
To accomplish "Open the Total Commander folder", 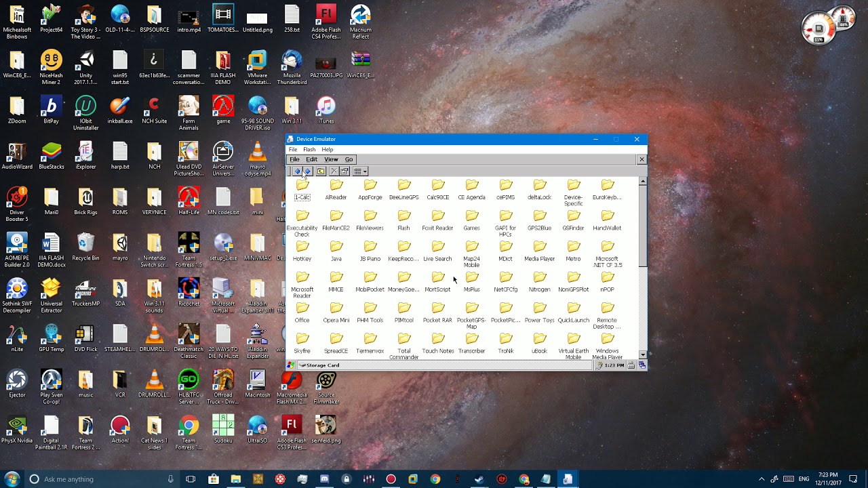I will tap(403, 339).
